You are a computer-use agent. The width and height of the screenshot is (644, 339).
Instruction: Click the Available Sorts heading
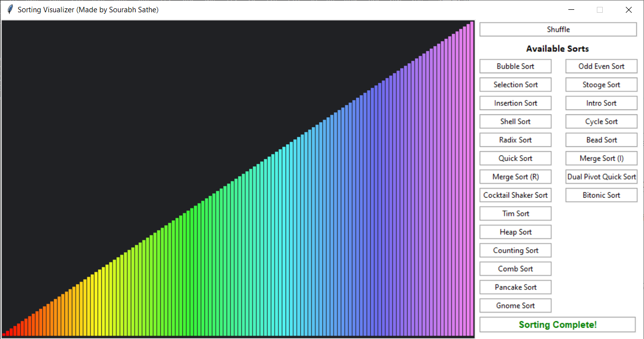558,49
